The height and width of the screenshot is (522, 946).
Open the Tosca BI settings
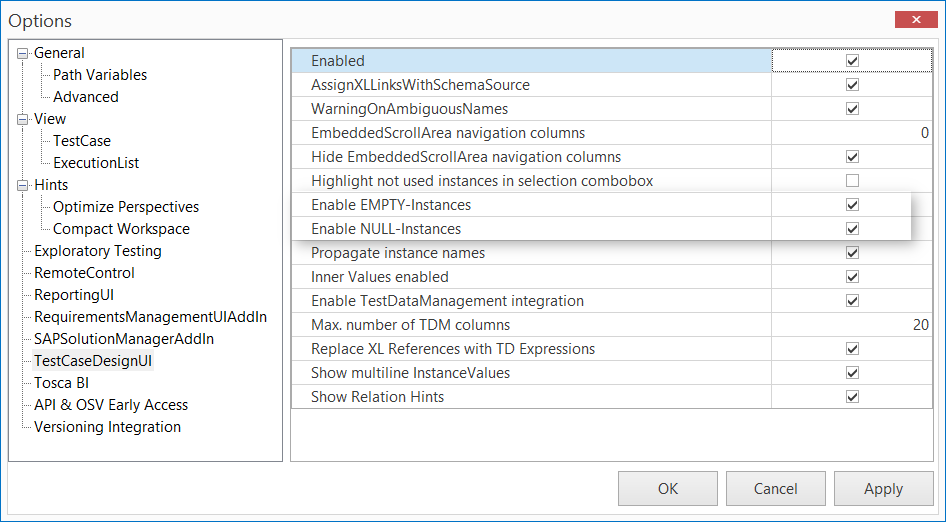(x=62, y=383)
